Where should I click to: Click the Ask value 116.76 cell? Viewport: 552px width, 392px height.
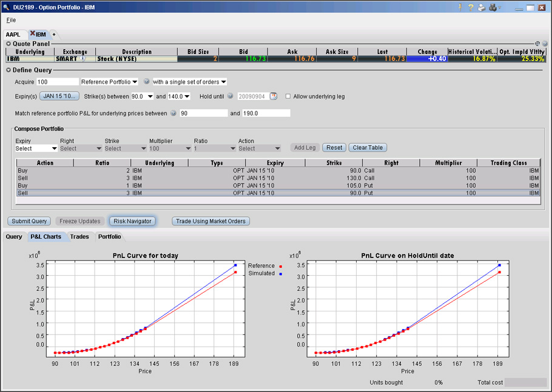(x=292, y=59)
